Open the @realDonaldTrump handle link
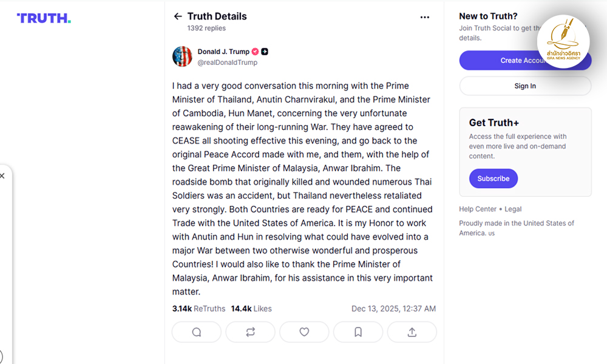 pos(228,62)
